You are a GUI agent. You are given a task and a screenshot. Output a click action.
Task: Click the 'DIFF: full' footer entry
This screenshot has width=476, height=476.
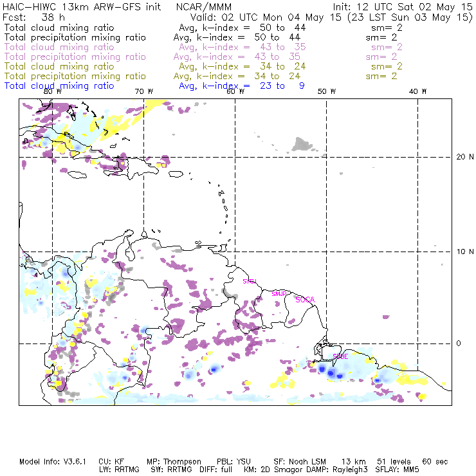(216, 470)
